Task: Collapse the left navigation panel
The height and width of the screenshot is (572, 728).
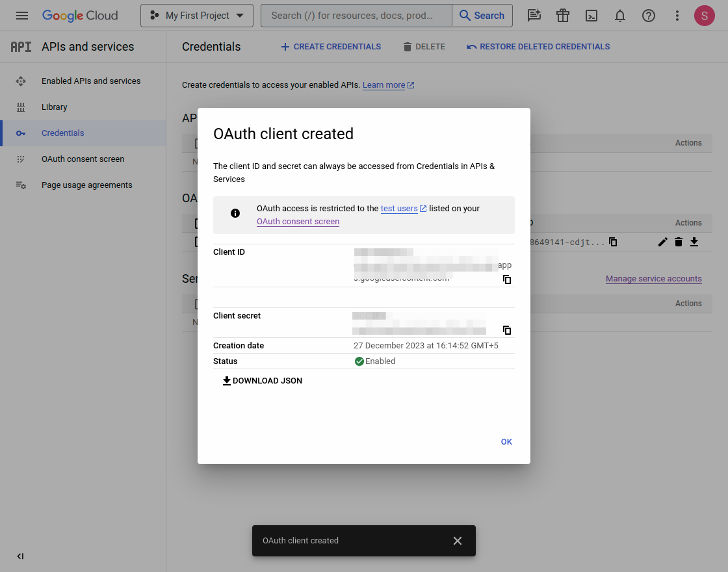Action: pos(20,556)
